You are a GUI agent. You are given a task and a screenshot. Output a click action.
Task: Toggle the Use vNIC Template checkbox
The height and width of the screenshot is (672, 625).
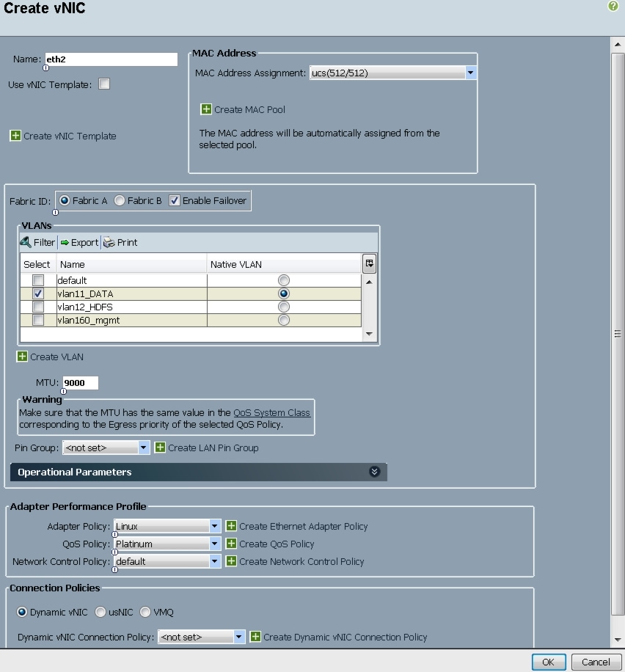coord(104,84)
